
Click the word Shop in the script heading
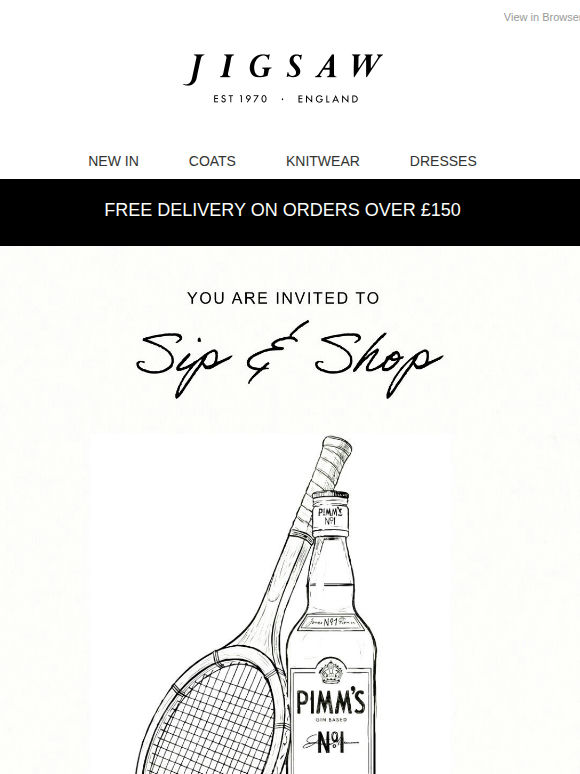click(x=379, y=358)
